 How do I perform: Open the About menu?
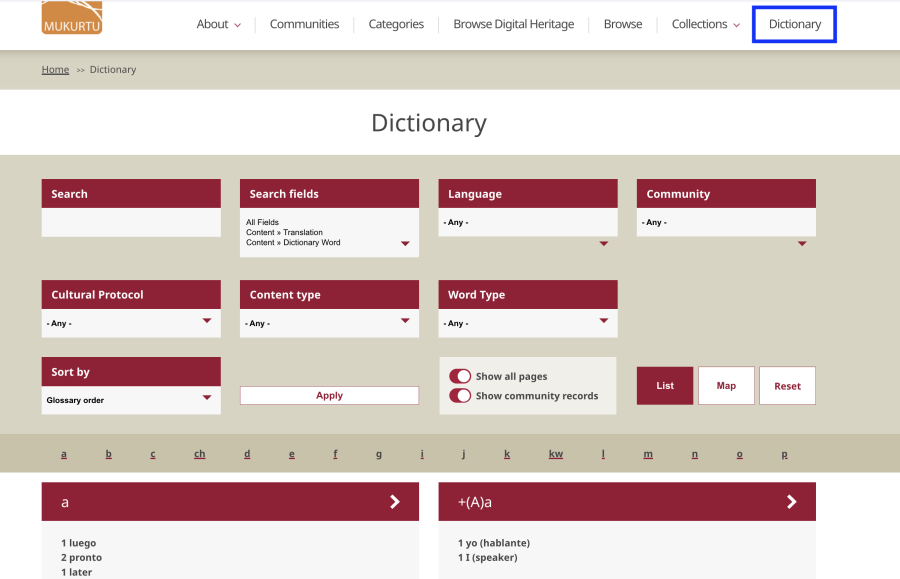pyautogui.click(x=218, y=24)
